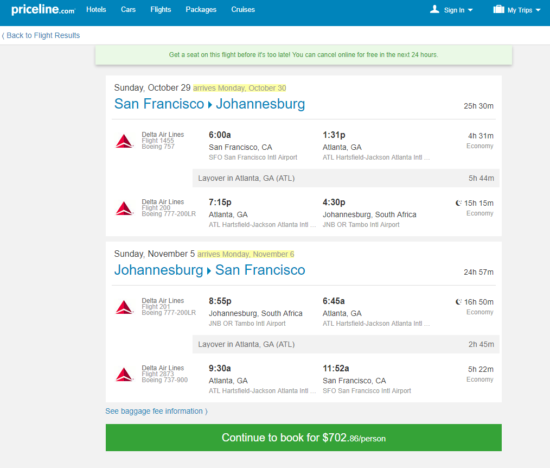The height and width of the screenshot is (468, 550).
Task: Go back to Flight Results
Action: coord(41,35)
